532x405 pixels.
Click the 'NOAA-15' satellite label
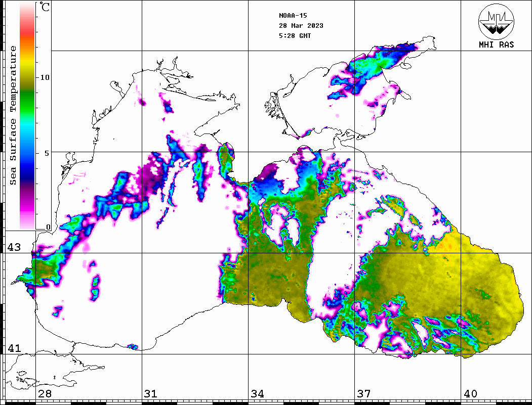[293, 16]
